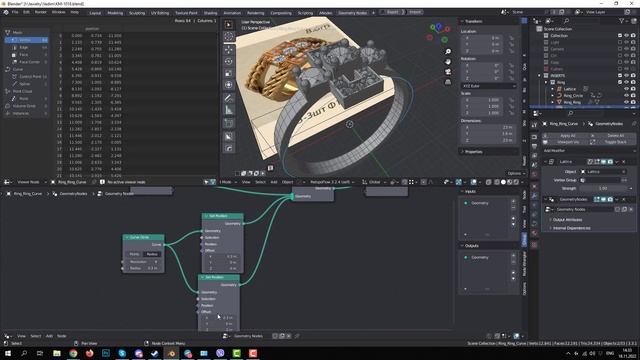This screenshot has height=360, width=640.
Task: Toggle exclude checkbox for Light collection
Action: pyautogui.click(x=620, y=42)
